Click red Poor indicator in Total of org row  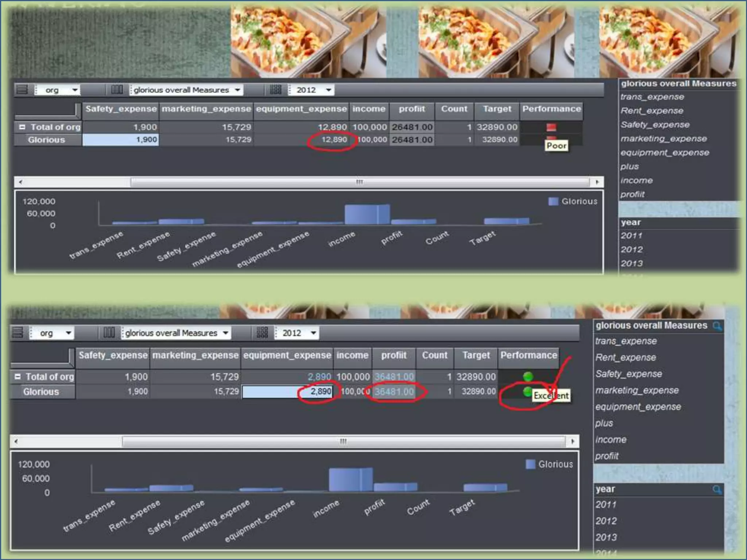click(x=551, y=127)
